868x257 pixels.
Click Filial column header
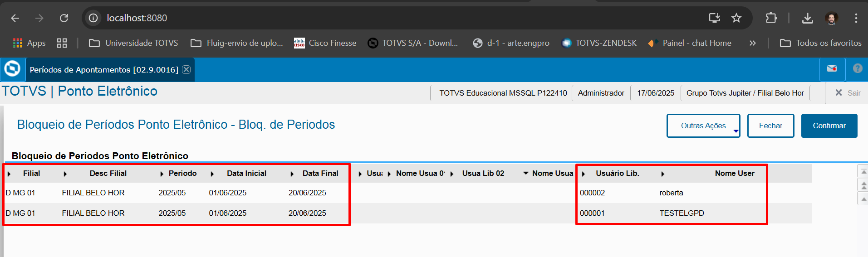(32, 173)
